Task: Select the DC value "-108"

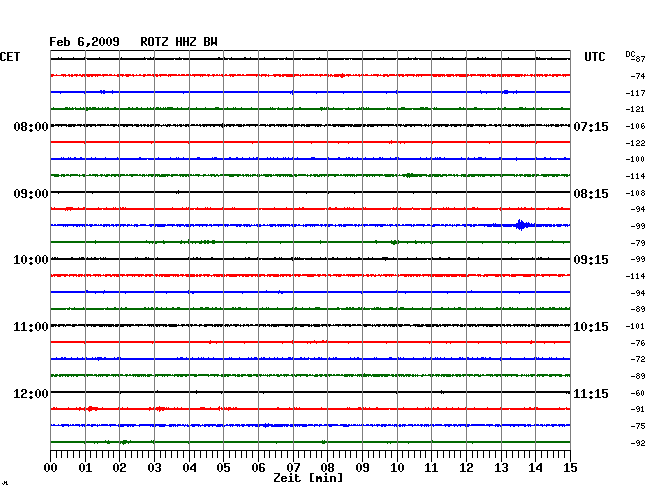Action: point(635,193)
